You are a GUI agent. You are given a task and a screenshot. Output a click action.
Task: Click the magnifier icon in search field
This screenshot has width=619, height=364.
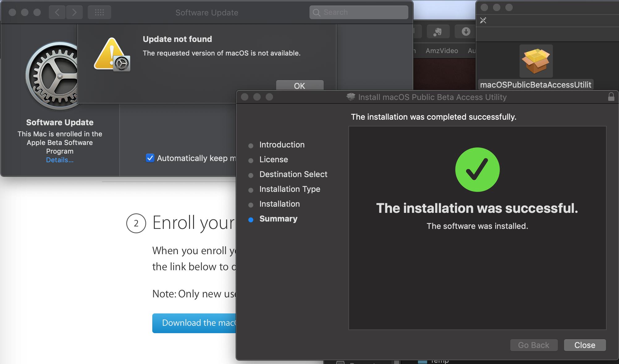[316, 12]
